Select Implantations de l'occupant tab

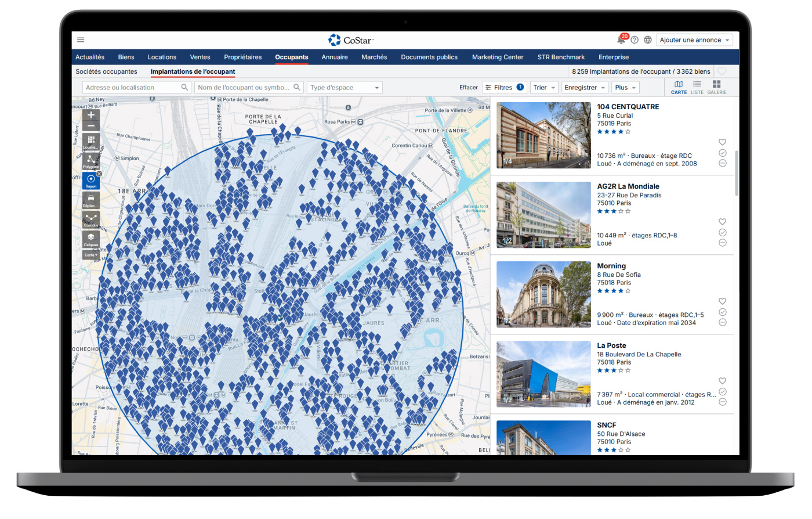193,71
